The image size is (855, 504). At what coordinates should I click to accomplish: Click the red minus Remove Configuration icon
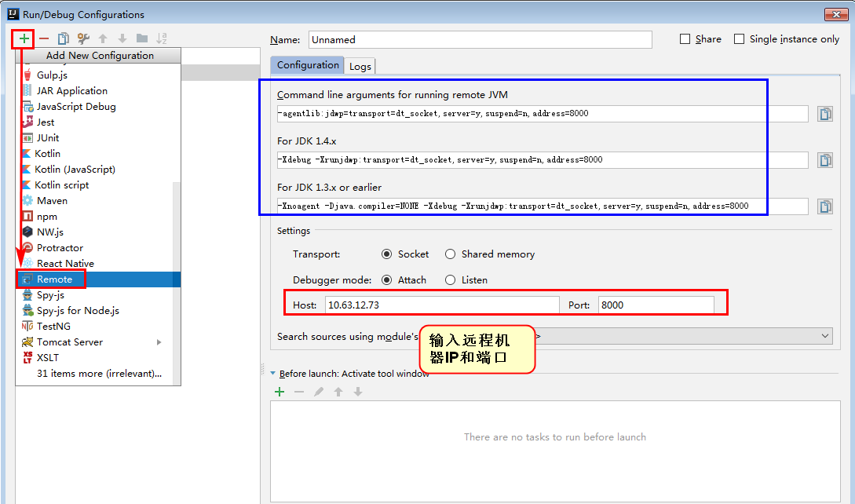tap(44, 38)
